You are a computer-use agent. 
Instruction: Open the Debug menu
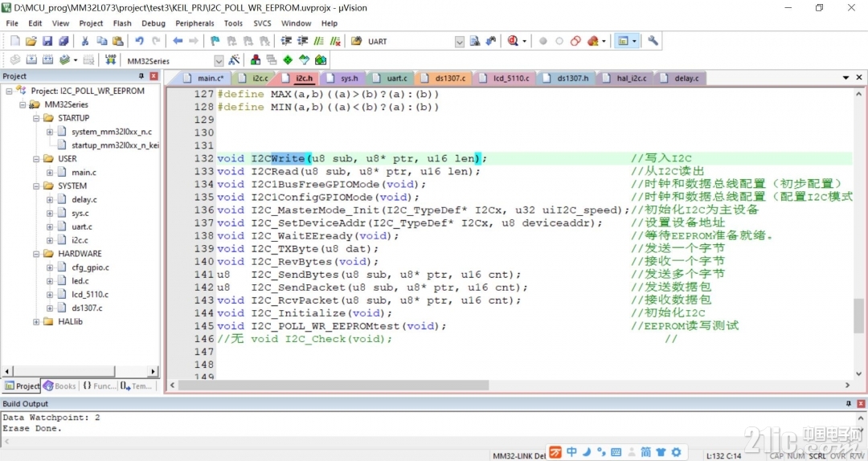point(154,23)
